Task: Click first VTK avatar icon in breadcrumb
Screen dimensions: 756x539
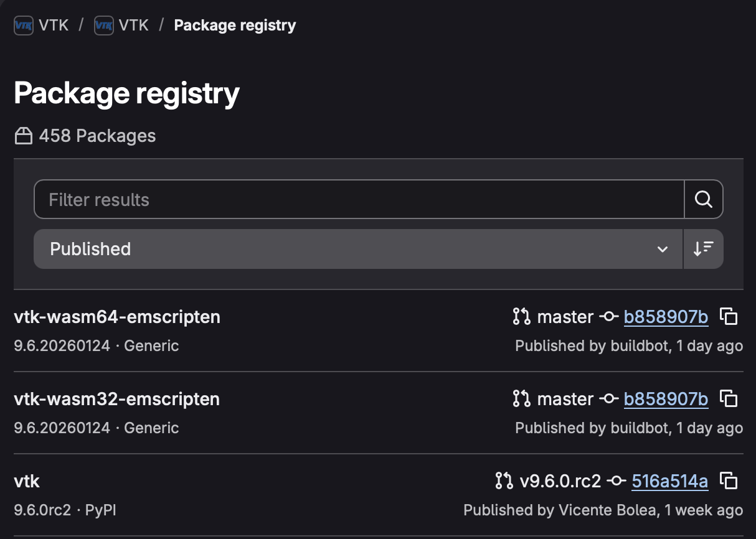Action: pos(24,26)
